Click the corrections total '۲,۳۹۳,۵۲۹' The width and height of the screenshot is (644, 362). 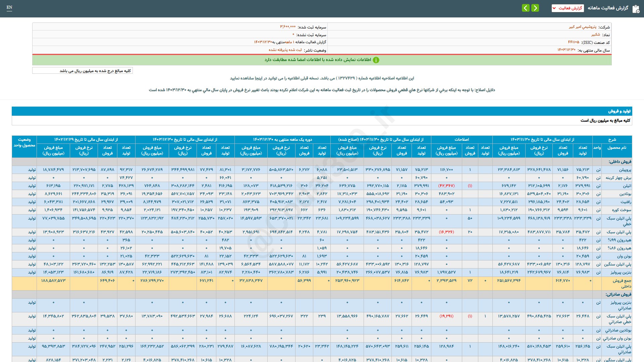446,281
